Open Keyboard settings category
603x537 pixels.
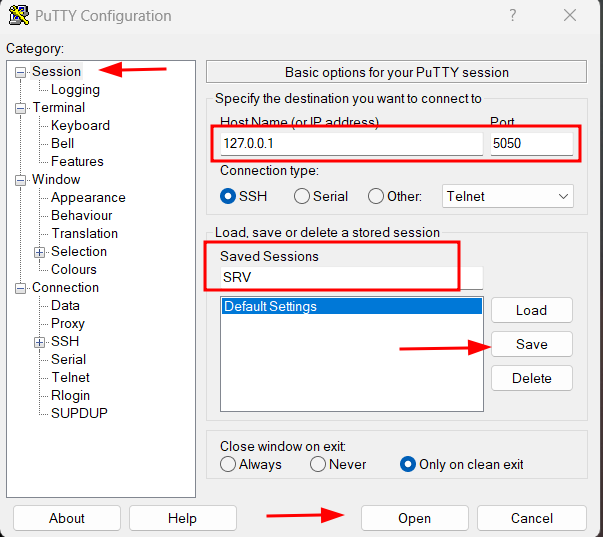click(80, 125)
